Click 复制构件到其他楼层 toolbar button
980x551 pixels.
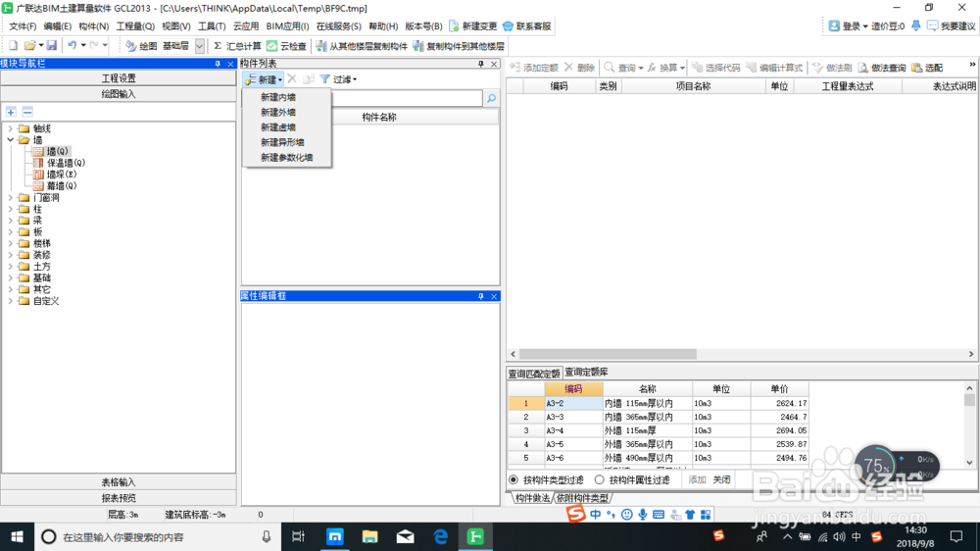coord(458,46)
